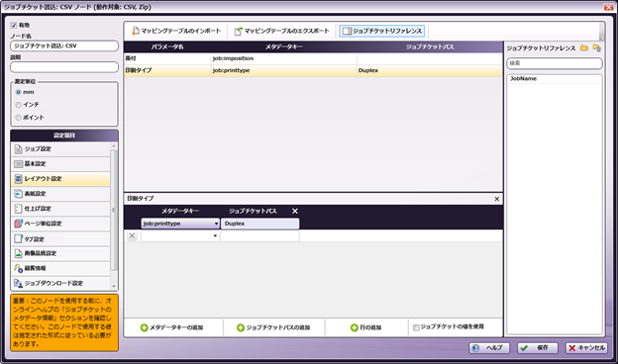The height and width of the screenshot is (364, 618).
Task: Select the インチ unit radio button
Action: [x=18, y=105]
